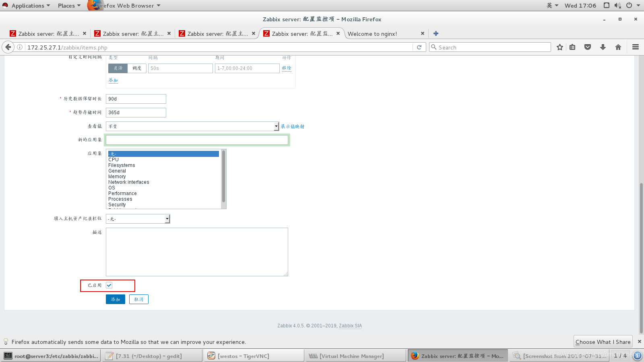Select Filesystems in the 应用集 list
This screenshot has height=362, width=644.
(x=163, y=165)
